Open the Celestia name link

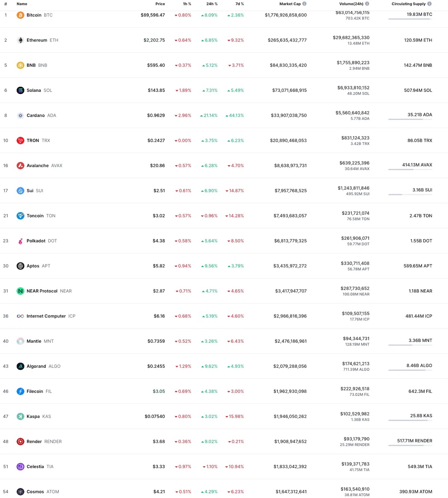point(35,466)
